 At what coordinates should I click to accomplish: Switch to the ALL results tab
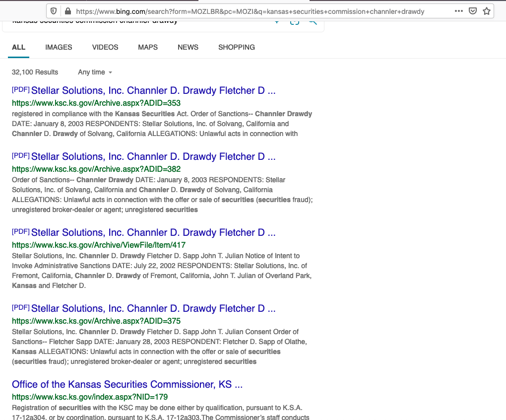(19, 47)
